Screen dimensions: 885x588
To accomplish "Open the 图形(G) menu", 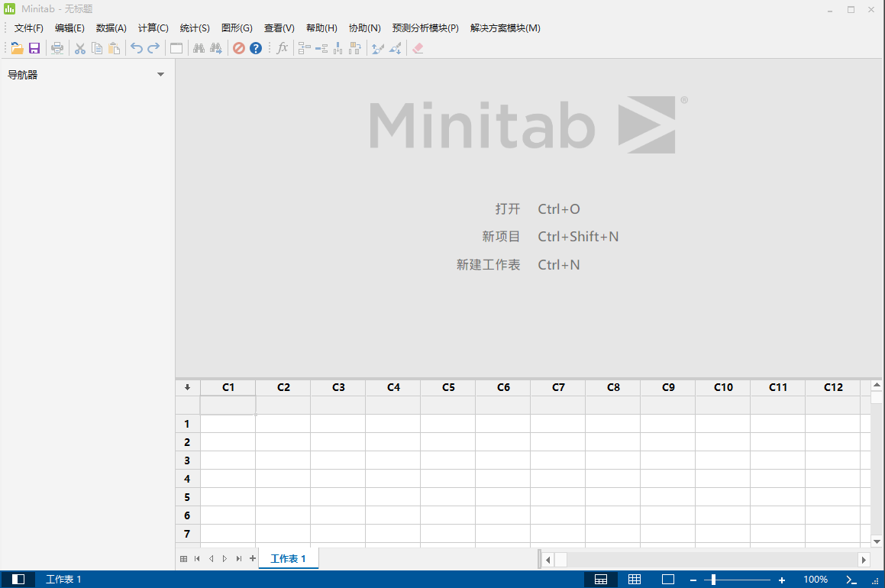I will (237, 28).
